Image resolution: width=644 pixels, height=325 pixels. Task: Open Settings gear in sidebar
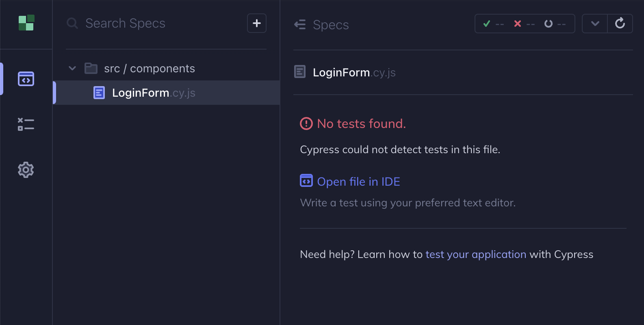tap(26, 170)
